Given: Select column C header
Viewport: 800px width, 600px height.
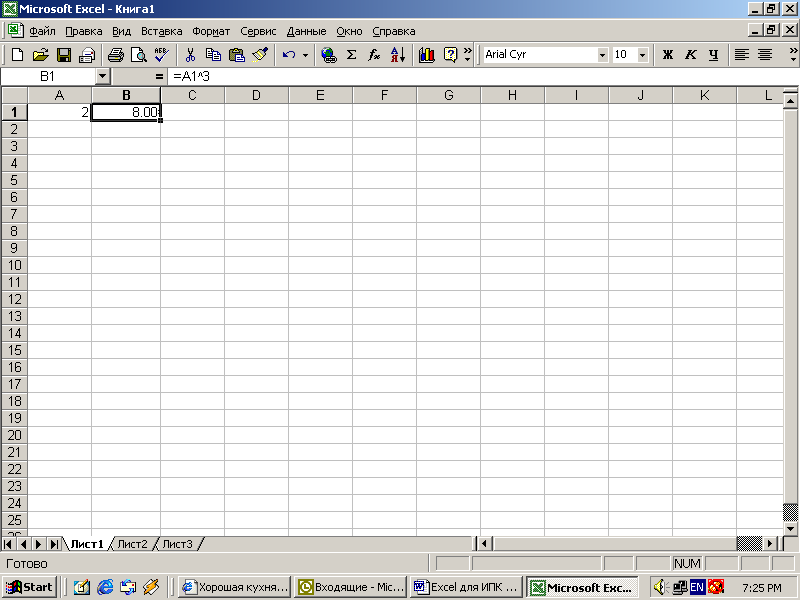Looking at the screenshot, I should [192, 95].
